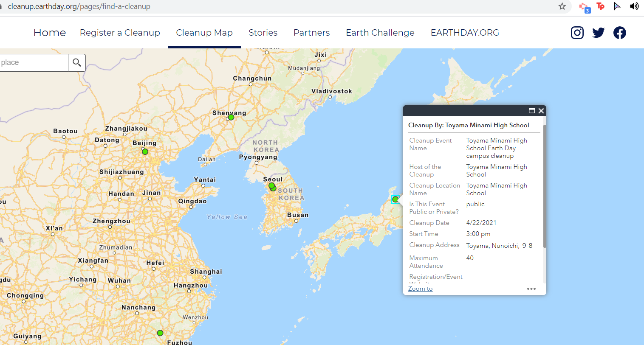Click the Zoom to link
The height and width of the screenshot is (345, 644).
[421, 289]
